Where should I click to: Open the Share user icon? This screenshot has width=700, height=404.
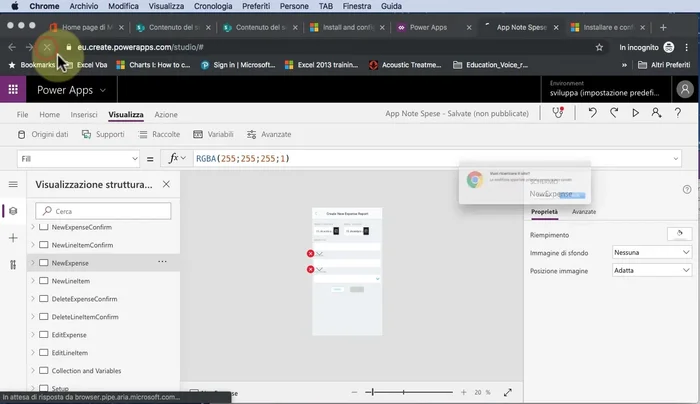[657, 114]
